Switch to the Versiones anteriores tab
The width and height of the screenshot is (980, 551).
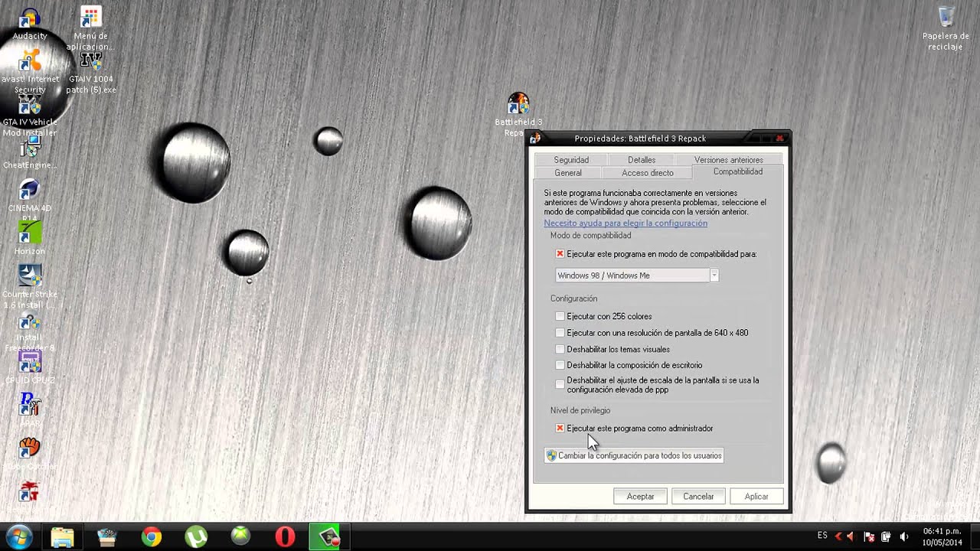tap(729, 160)
